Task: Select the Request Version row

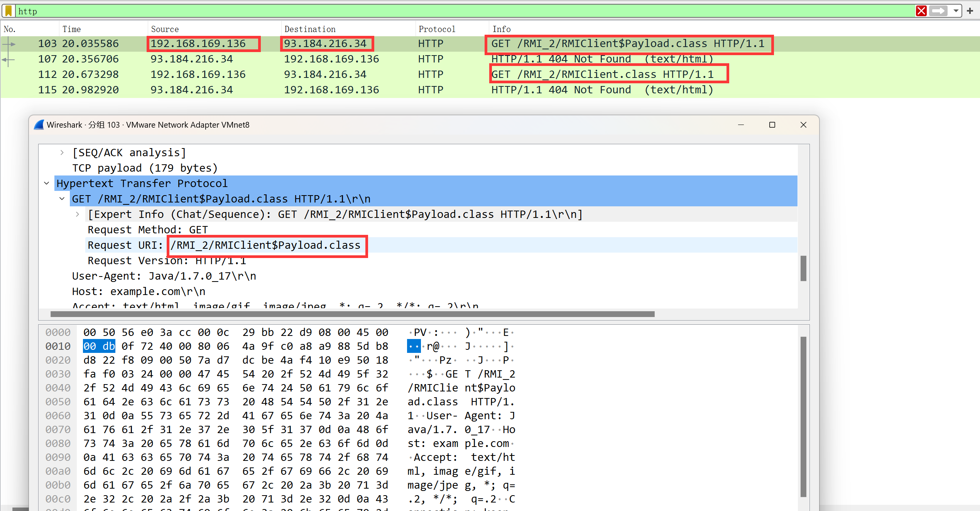Action: [x=441, y=261]
